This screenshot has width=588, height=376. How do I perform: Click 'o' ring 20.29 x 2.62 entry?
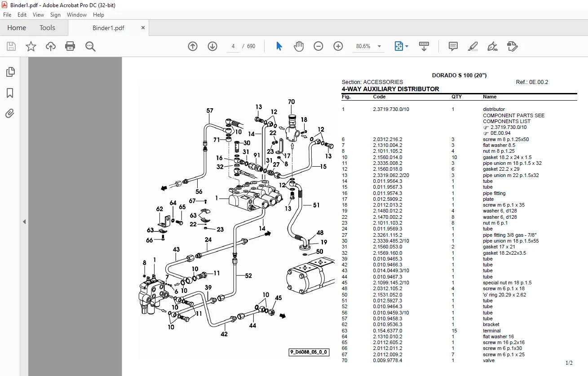point(504,295)
